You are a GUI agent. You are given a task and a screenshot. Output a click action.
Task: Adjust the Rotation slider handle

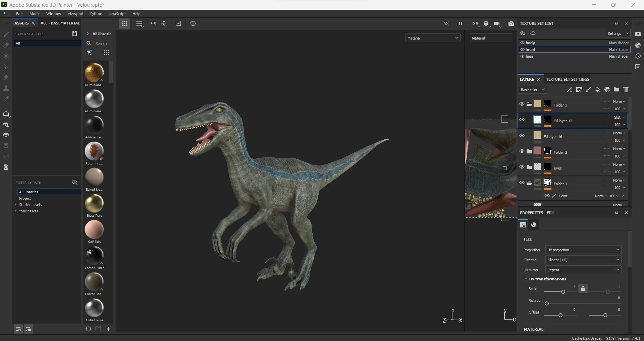(x=547, y=303)
